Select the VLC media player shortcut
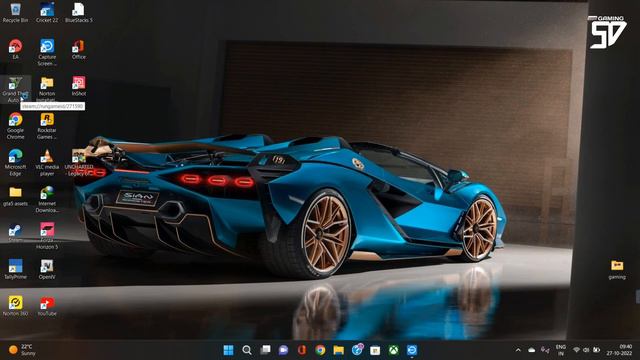The image size is (640, 360). tap(47, 162)
